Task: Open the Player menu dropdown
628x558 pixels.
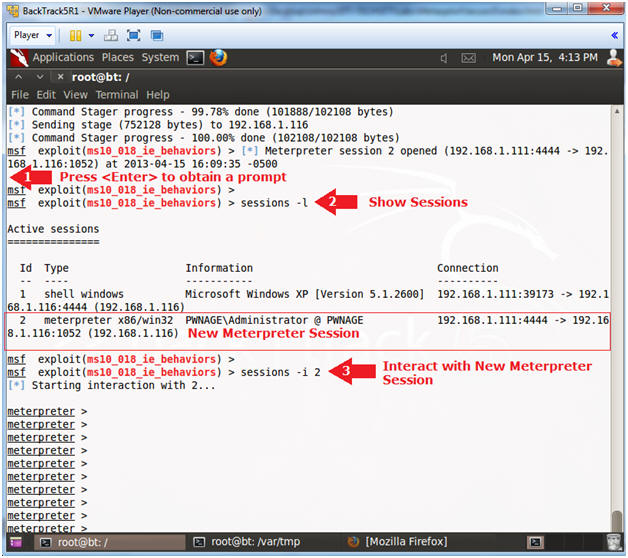Action: [x=33, y=35]
